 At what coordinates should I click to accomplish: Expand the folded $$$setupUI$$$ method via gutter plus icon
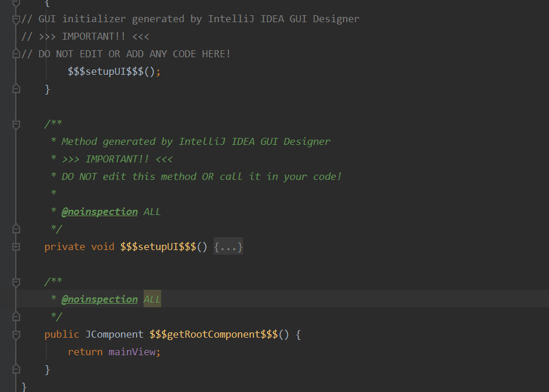pos(16,247)
